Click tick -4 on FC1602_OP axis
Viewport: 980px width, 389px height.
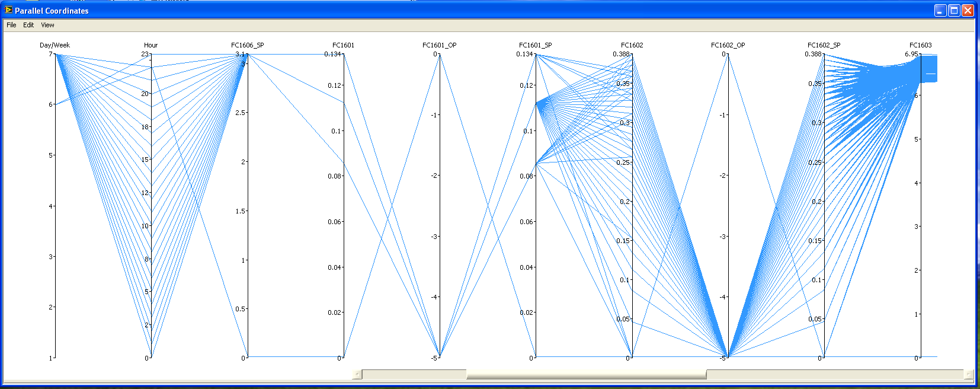(723, 297)
